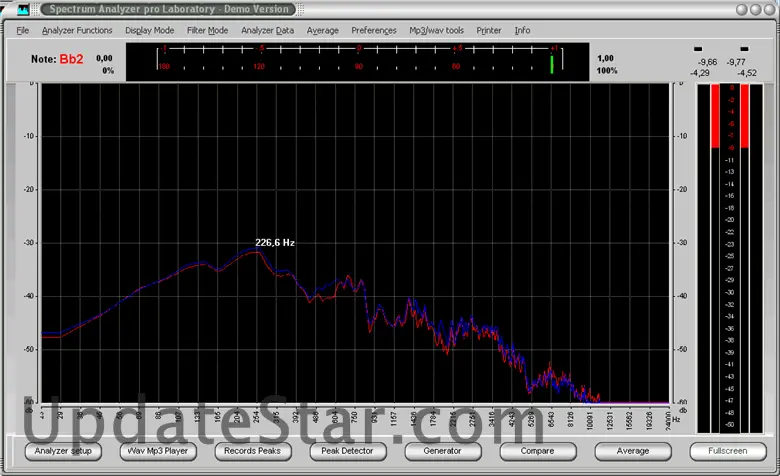Toggle the Peak Detector button
Image resolution: width=780 pixels, height=476 pixels.
tap(347, 451)
